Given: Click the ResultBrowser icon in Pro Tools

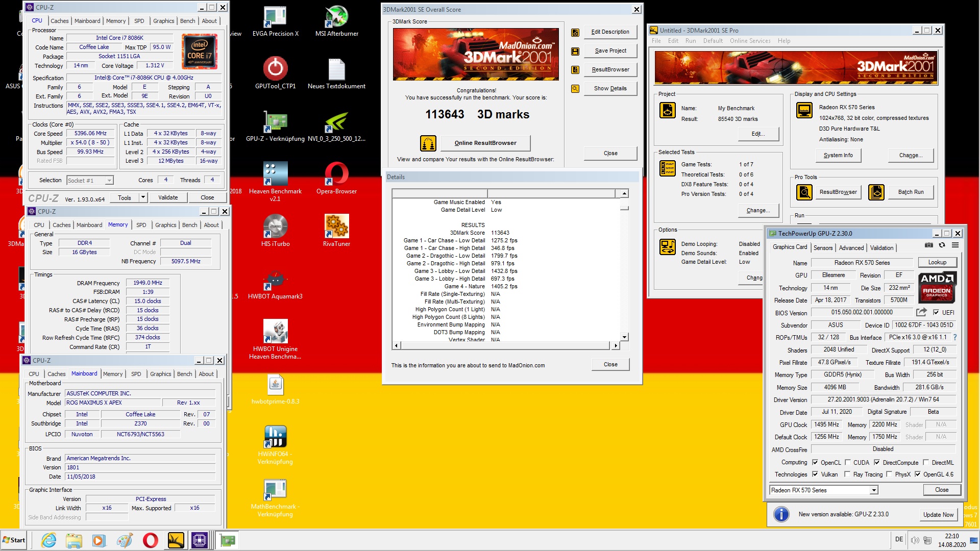Looking at the screenshot, I should [x=804, y=192].
